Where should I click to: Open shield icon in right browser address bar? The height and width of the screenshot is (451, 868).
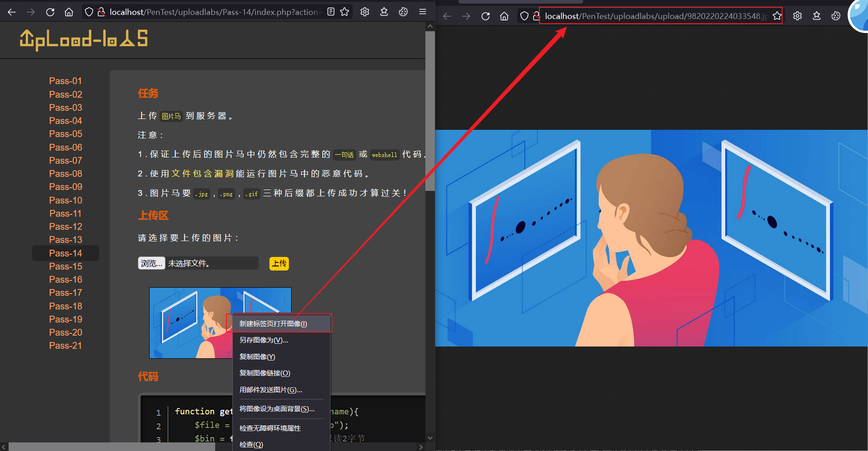(x=524, y=16)
